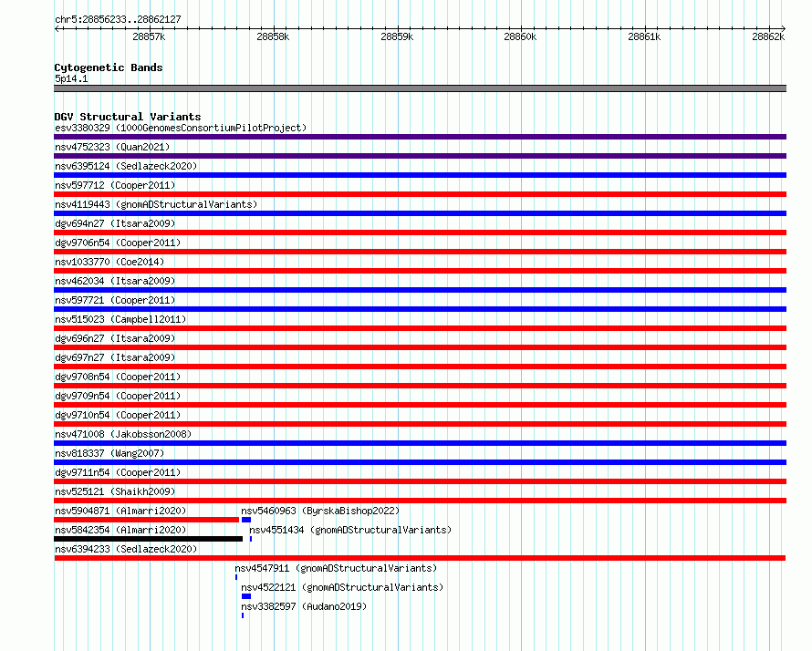Click nsv462034 (Itsara2009) label
812x651 pixels.
115,281
